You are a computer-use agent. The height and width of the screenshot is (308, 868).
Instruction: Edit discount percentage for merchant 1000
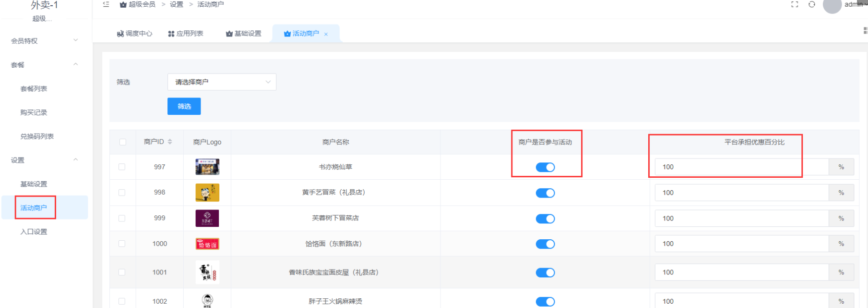[x=742, y=244]
